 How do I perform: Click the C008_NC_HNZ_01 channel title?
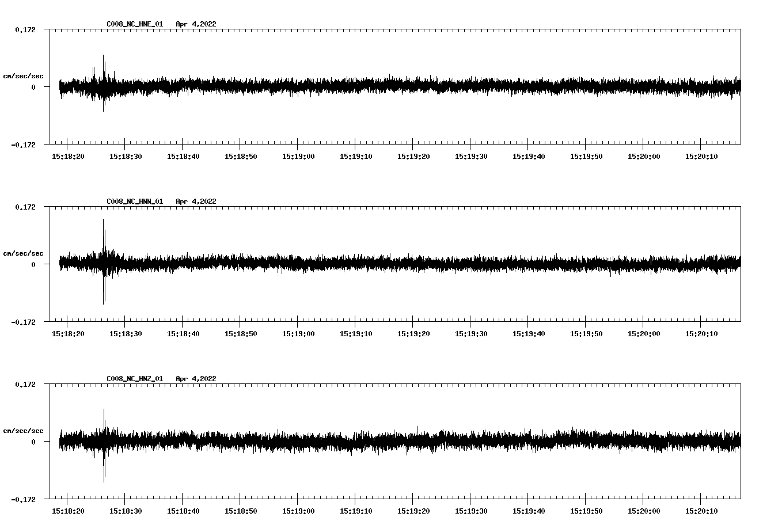coord(135,379)
